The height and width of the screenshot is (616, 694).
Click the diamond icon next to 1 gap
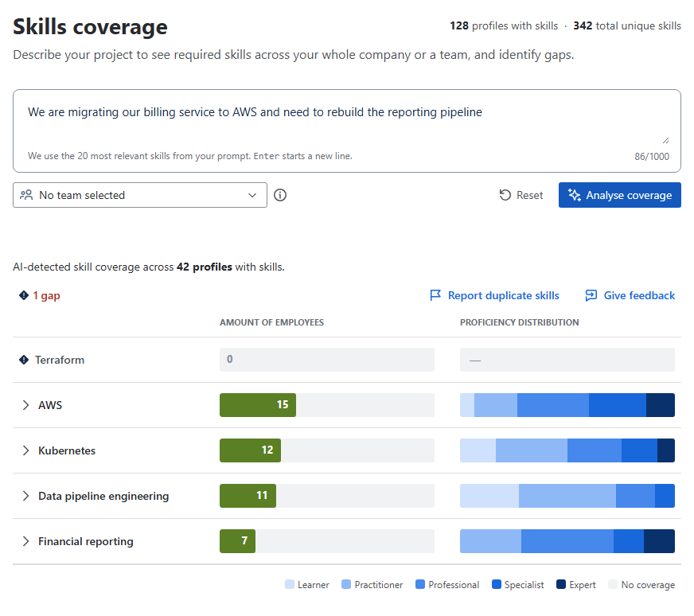point(24,295)
